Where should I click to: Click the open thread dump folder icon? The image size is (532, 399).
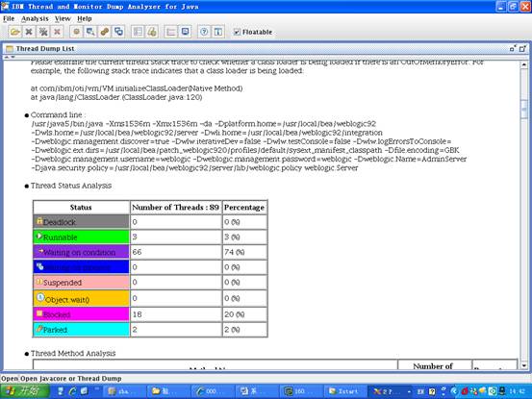[15, 32]
